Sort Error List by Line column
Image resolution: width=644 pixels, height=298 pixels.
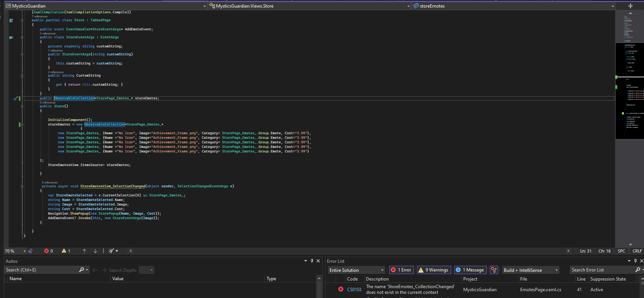582,279
